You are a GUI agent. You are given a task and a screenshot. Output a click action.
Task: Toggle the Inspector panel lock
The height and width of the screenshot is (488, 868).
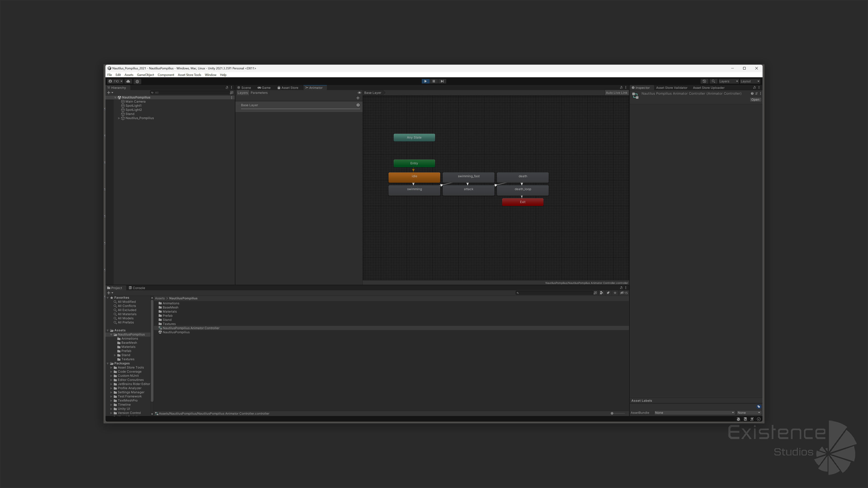[754, 88]
